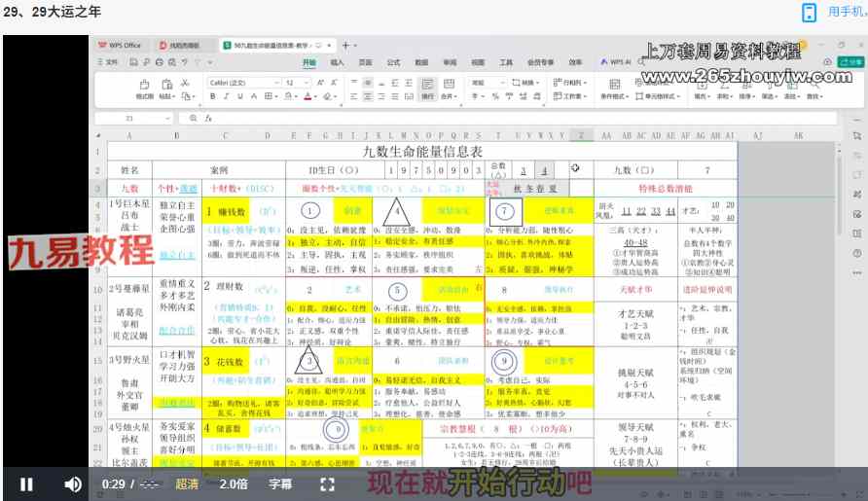Open the 2.0倍 playback speed menu
This screenshot has height=501, width=868.
pyautogui.click(x=233, y=483)
